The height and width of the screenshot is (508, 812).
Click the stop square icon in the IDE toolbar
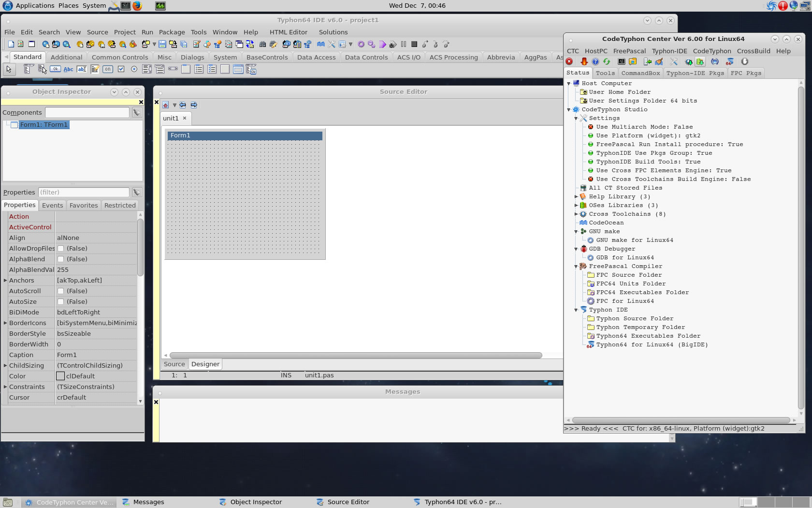[414, 44]
